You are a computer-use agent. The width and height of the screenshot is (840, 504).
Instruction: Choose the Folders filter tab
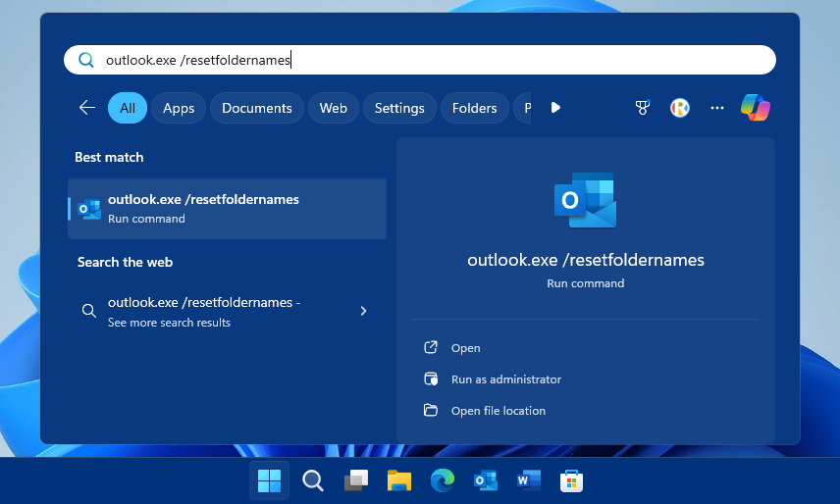(x=474, y=108)
